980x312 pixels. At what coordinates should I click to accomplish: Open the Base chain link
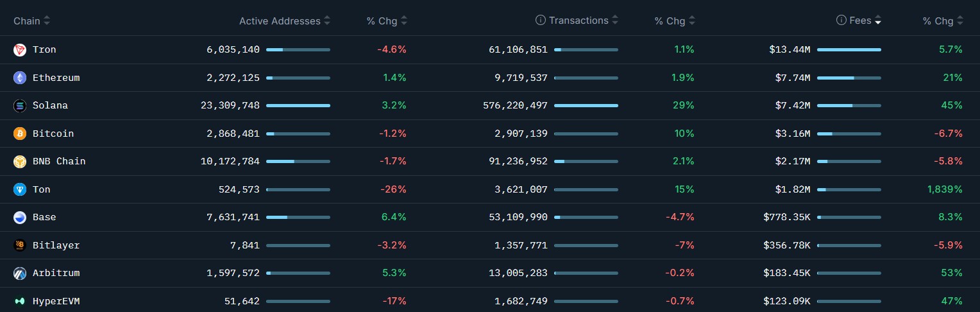coord(44,218)
